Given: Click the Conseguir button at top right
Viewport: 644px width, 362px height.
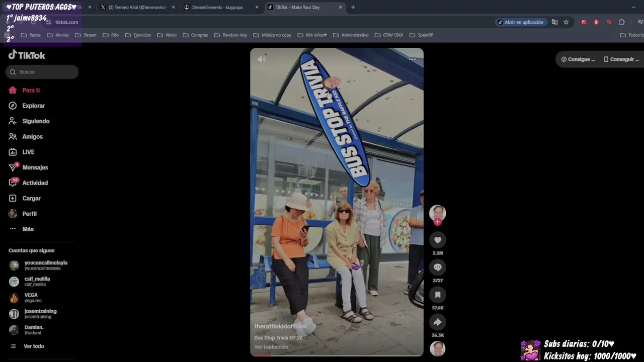Looking at the screenshot, I should point(621,59).
